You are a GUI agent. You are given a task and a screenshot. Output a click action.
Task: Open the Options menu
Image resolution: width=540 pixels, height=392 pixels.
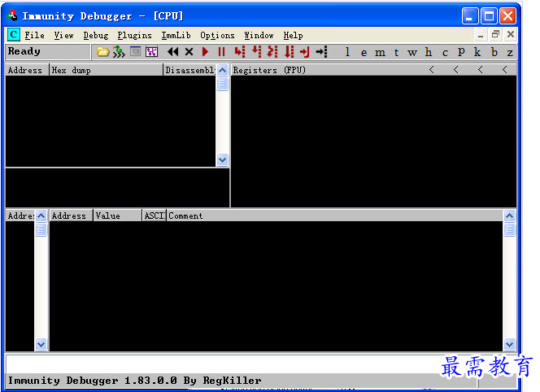(217, 35)
